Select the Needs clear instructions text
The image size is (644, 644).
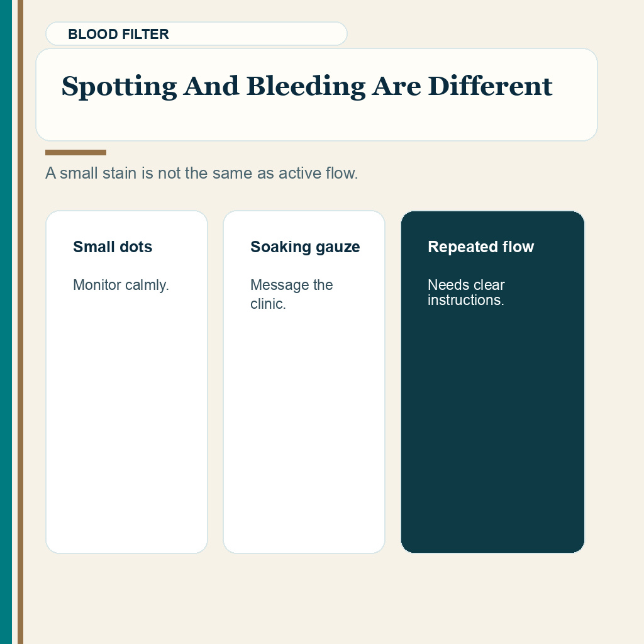coord(466,292)
